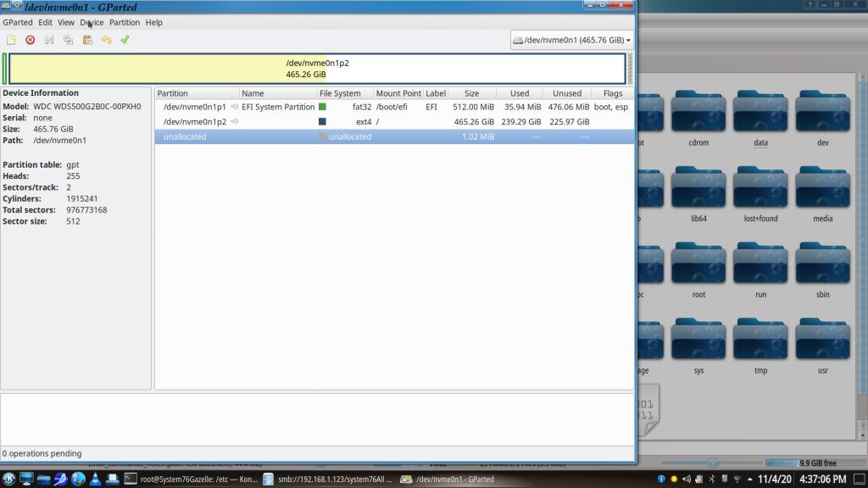Open the KDE application launcher
This screenshot has height=488, width=868.
click(x=8, y=479)
